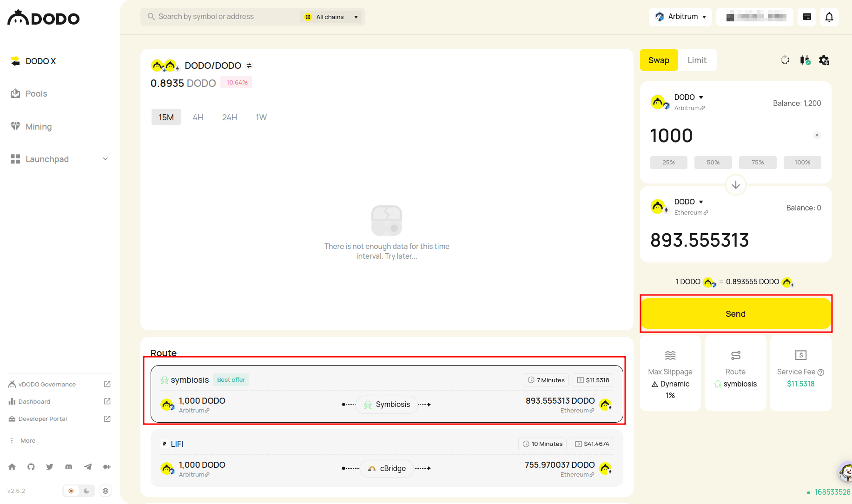Open the notifications bell
The height and width of the screenshot is (504, 852).
point(829,17)
